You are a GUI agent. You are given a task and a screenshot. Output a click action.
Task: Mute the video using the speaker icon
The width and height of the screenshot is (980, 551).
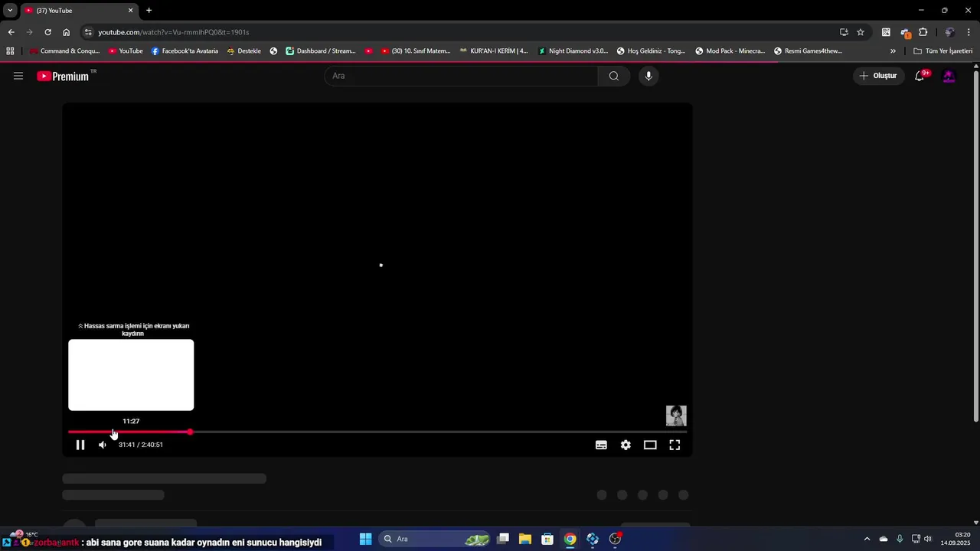point(103,445)
